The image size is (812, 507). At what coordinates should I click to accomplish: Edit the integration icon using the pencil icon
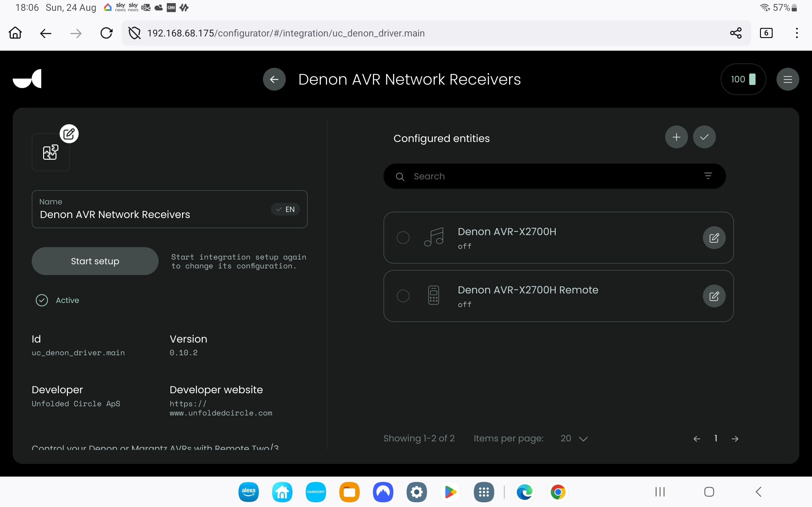click(69, 133)
